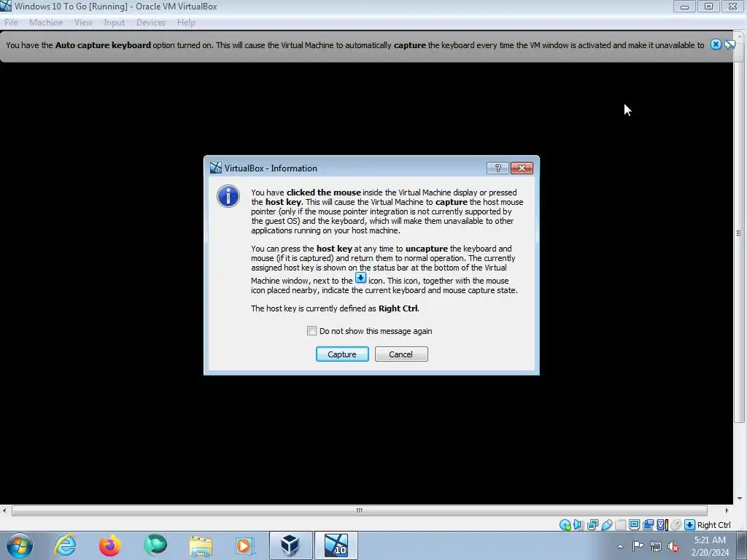This screenshot has height=560, width=747.
Task: Open the Machine menu
Action: pos(46,23)
